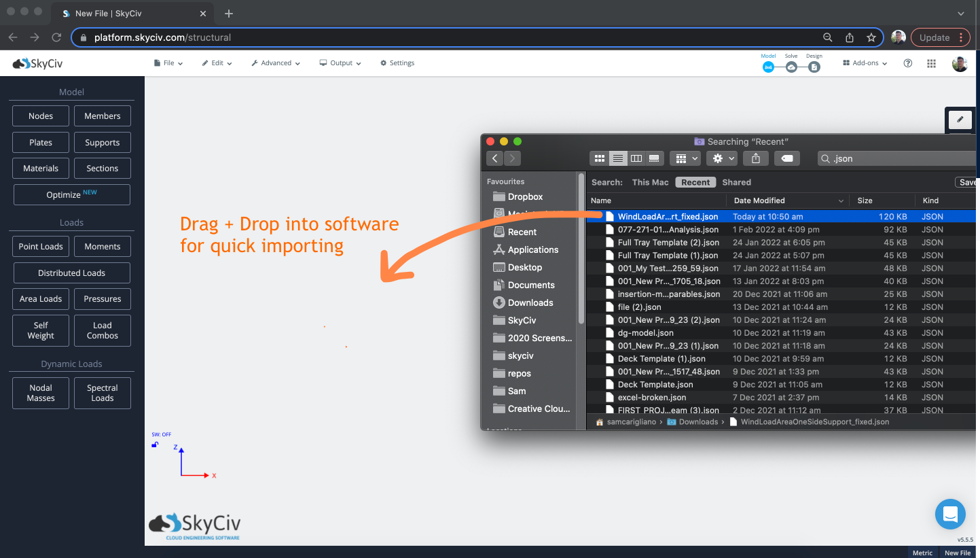Click the Nodes button in Model panel
This screenshot has width=980, height=558.
(x=40, y=116)
